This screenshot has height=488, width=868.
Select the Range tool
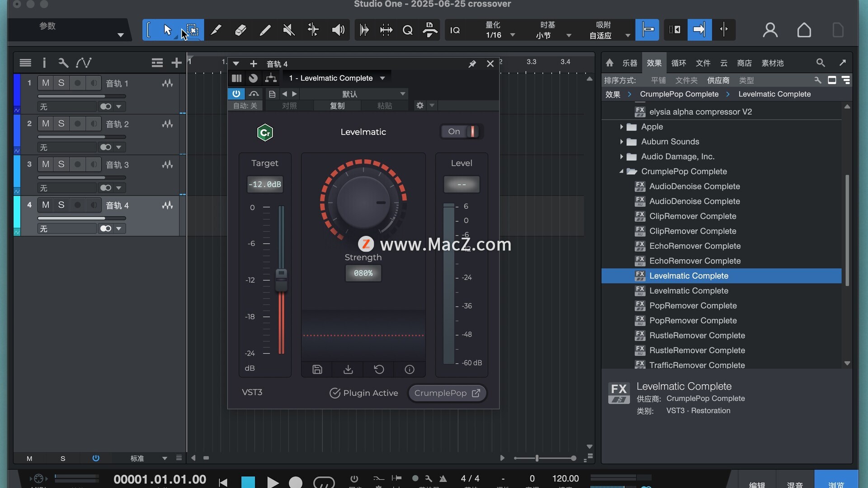point(193,30)
